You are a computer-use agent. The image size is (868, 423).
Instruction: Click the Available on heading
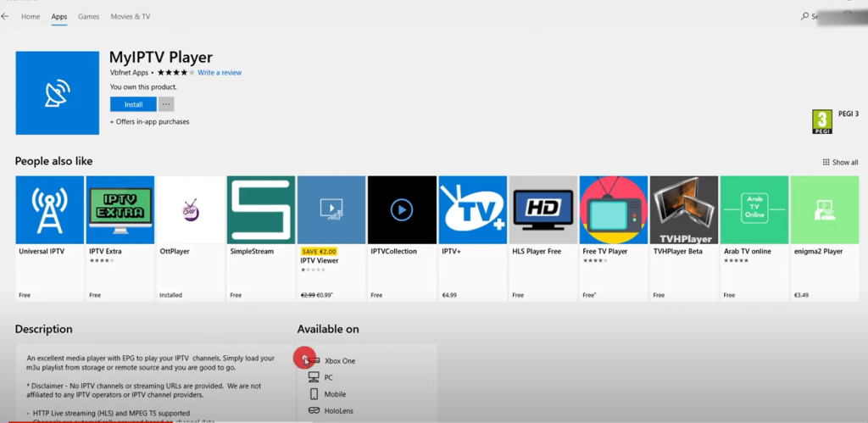(x=328, y=329)
